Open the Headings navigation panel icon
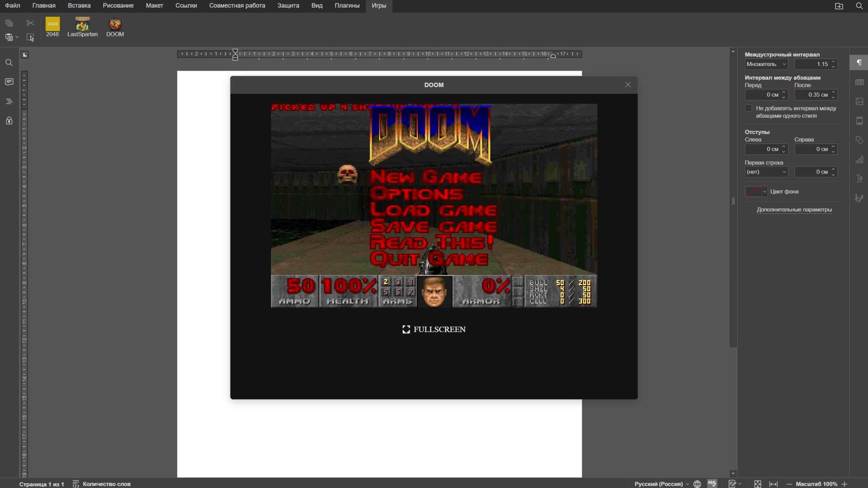 coord(9,101)
